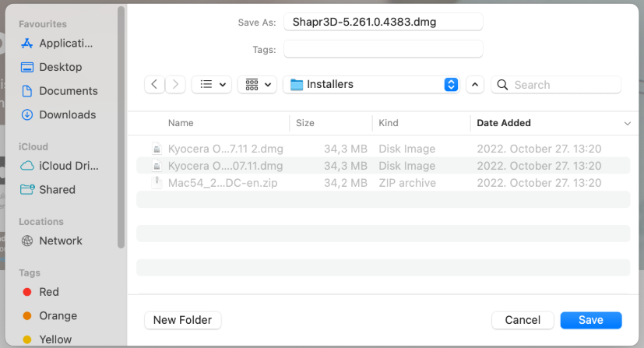Image resolution: width=644 pixels, height=348 pixels.
Task: Select Kyocera O...7.11 2.dmg file row
Action: point(383,149)
